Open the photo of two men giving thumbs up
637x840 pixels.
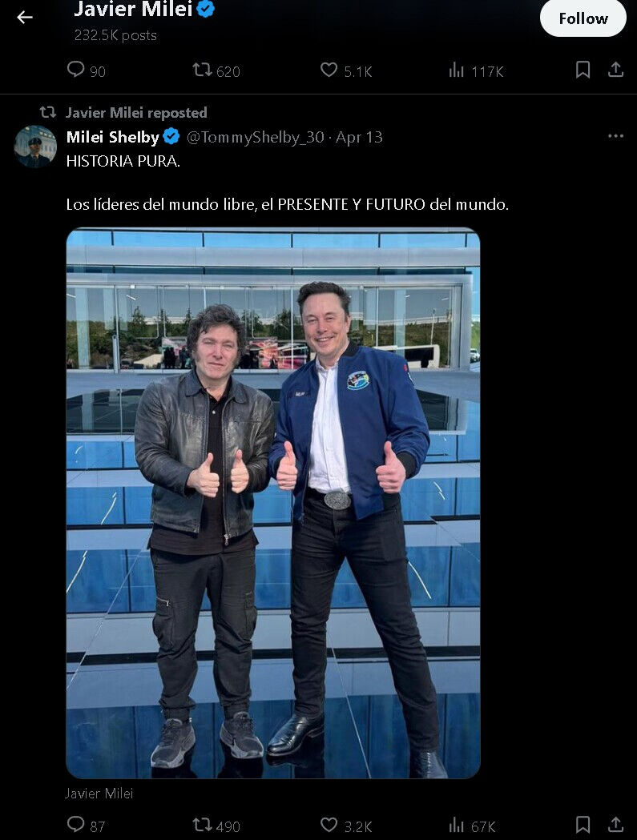(x=273, y=503)
